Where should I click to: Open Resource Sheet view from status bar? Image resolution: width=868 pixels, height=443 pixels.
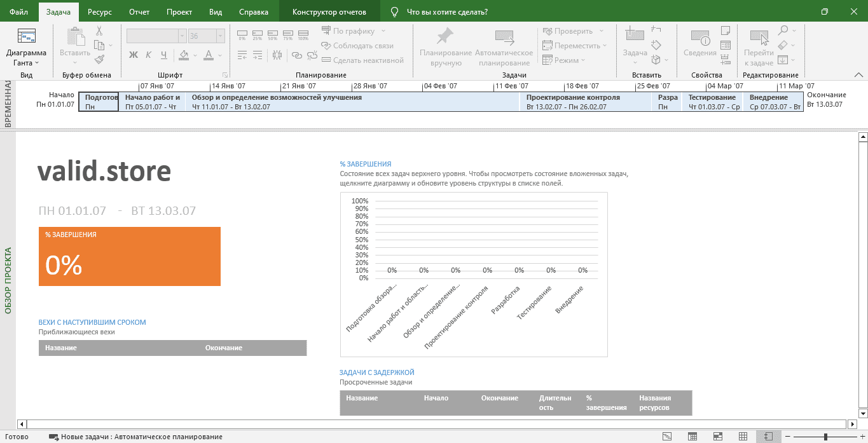743,437
